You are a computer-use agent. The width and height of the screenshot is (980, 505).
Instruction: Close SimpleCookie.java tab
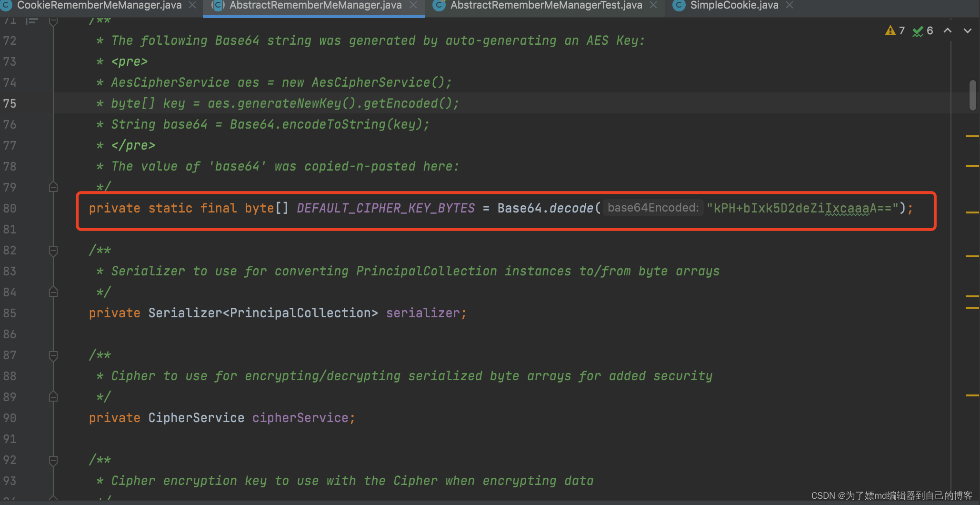click(x=790, y=5)
